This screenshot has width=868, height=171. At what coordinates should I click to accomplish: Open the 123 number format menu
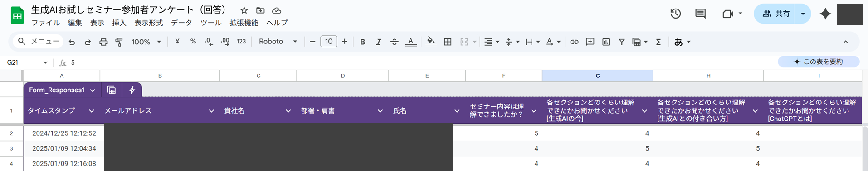tap(241, 41)
